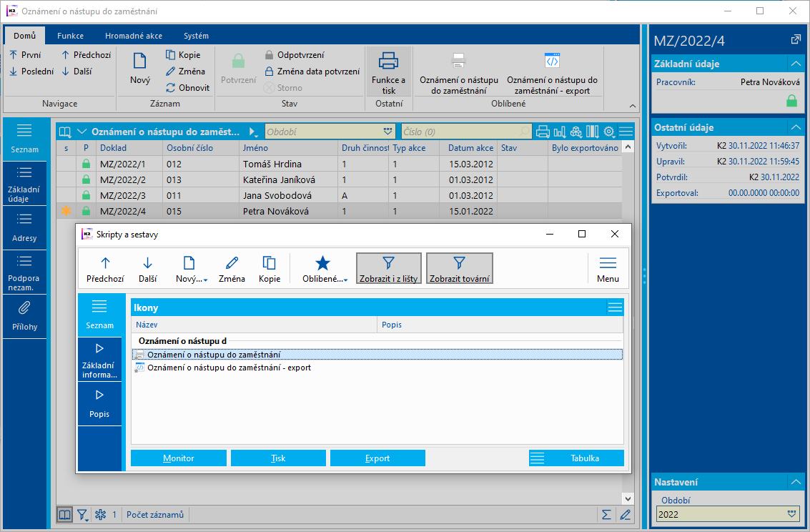This screenshot has height=532, width=810.
Task: Switch to the Hromadné akce ribbon tab
Action: pos(134,36)
